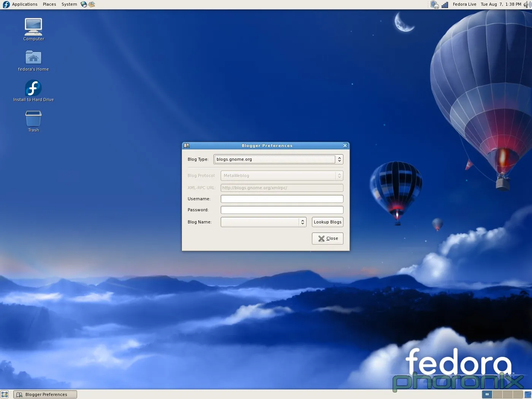
Task: Click the XML-RPC URL field
Action: tap(282, 188)
